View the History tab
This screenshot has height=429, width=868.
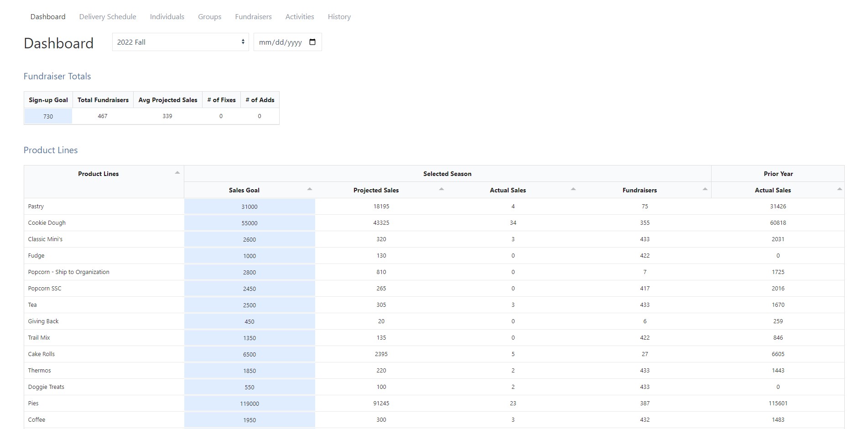[339, 16]
